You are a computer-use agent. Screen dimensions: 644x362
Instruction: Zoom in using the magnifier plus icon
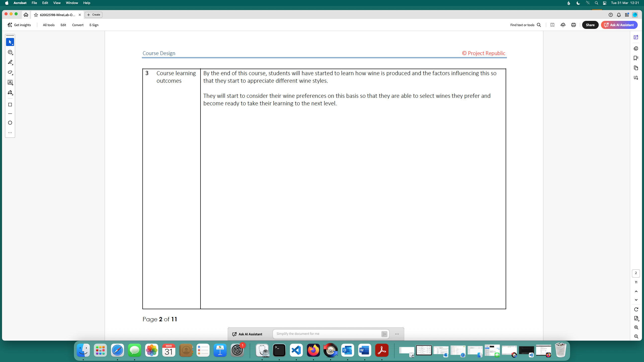tap(636, 327)
